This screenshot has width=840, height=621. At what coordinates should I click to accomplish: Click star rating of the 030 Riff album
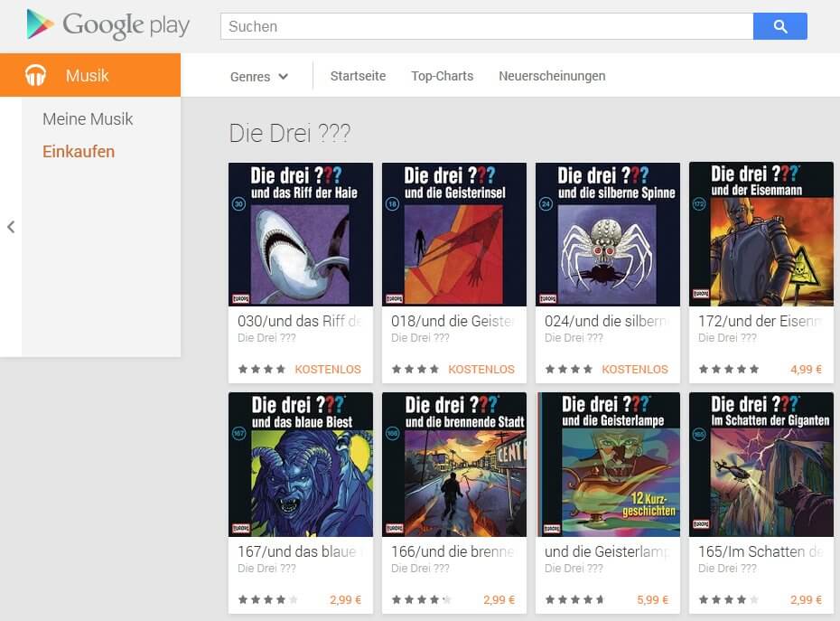(261, 370)
